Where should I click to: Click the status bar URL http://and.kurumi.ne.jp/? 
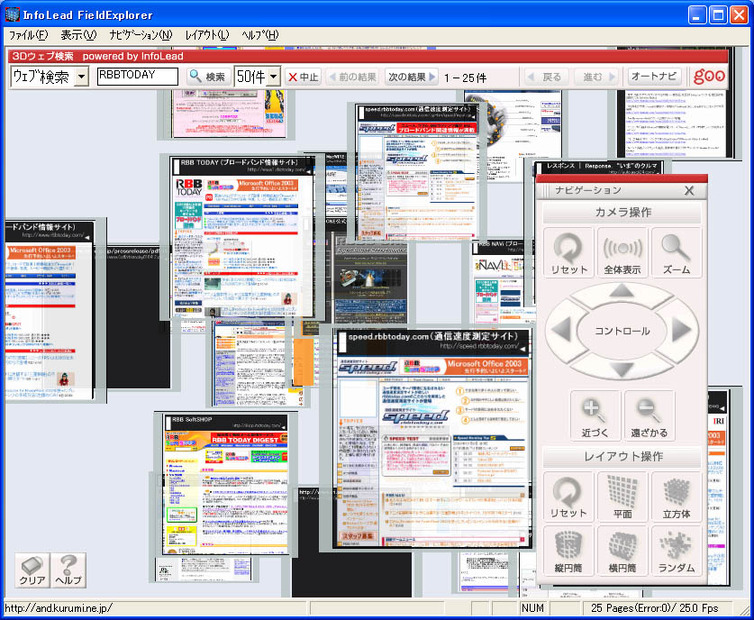click(58, 608)
